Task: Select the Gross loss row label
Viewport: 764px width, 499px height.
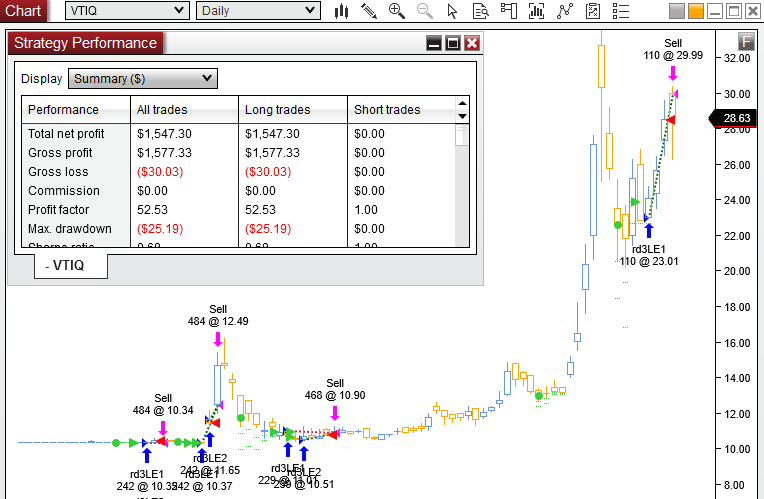Action: (x=58, y=172)
